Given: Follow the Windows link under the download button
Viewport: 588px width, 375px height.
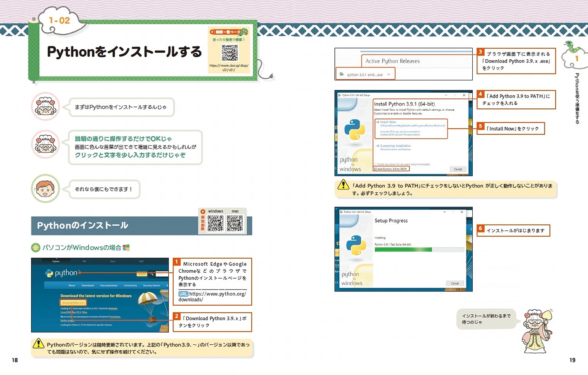Looking at the screenshot, I should 113,308.
